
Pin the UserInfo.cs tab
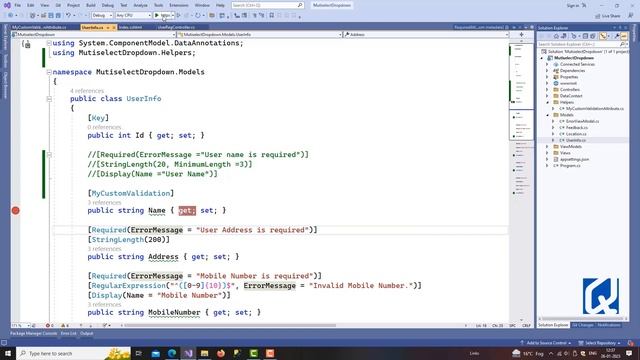point(108,27)
